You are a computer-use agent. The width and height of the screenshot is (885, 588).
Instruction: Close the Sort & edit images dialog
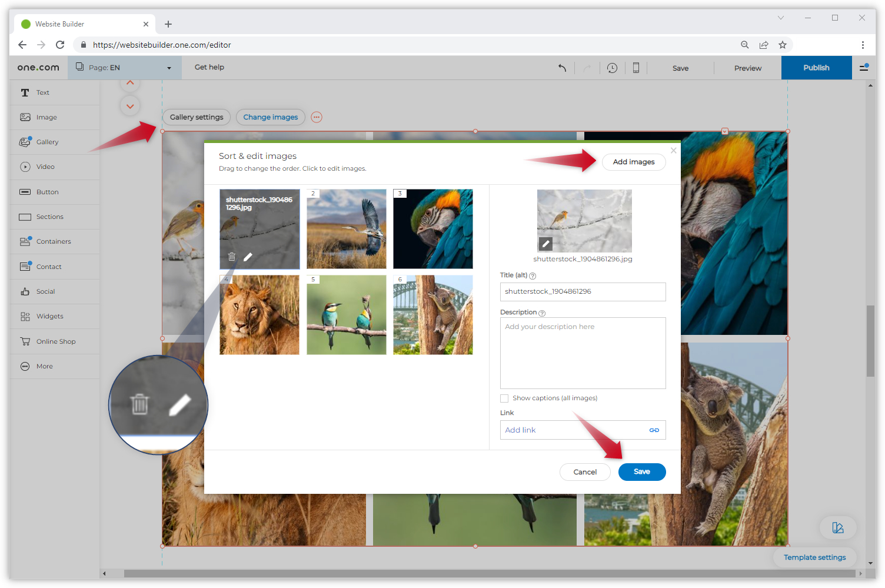point(674,151)
